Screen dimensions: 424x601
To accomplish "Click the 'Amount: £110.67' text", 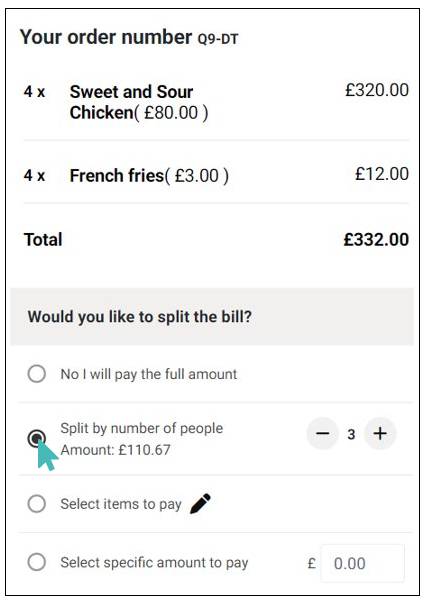I will pos(115,450).
